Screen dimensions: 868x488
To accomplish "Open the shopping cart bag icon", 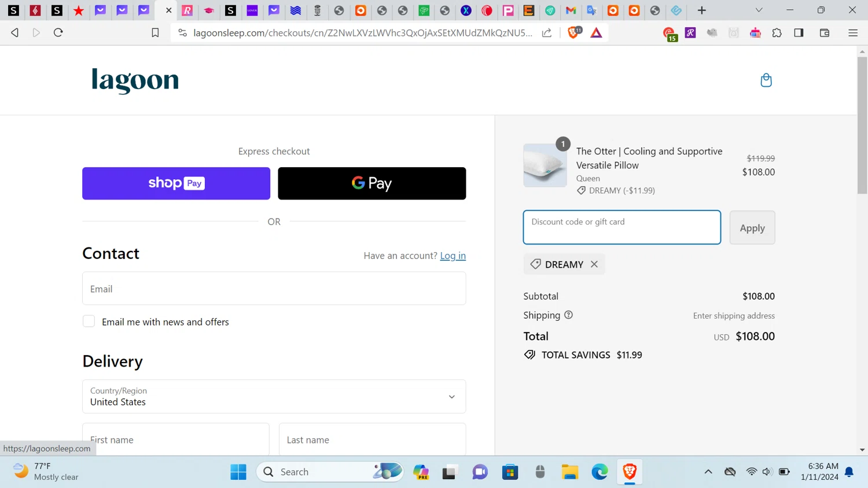I will pos(766,80).
